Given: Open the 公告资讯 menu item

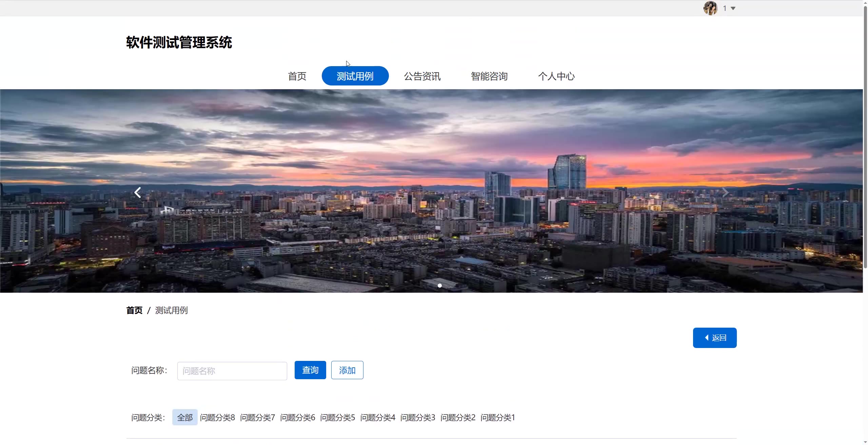Looking at the screenshot, I should point(422,76).
